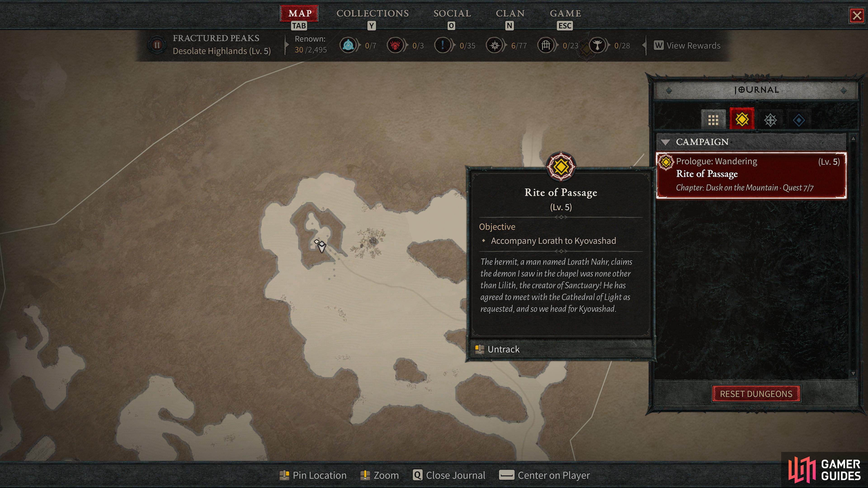Open the Clan tab
This screenshot has width=868, height=488.
[510, 14]
